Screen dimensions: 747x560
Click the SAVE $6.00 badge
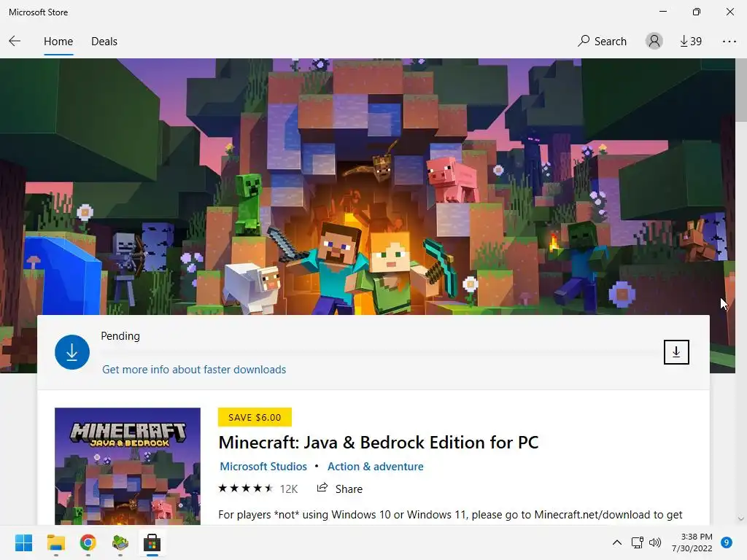(x=255, y=417)
